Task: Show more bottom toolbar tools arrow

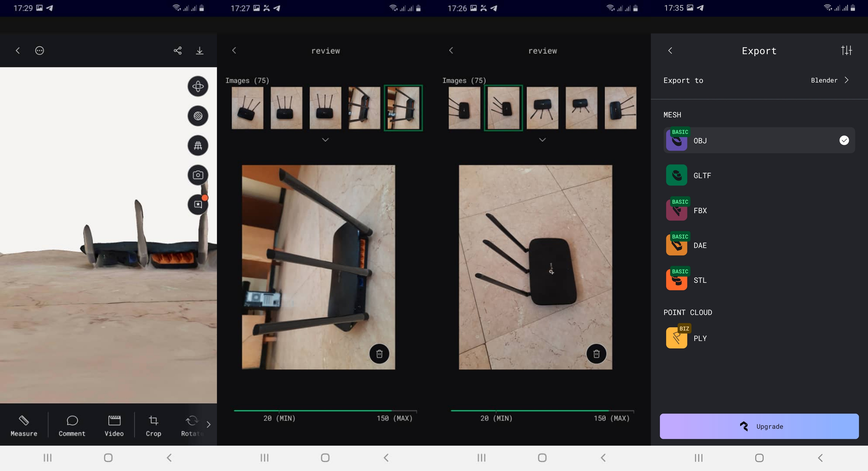Action: (x=209, y=425)
